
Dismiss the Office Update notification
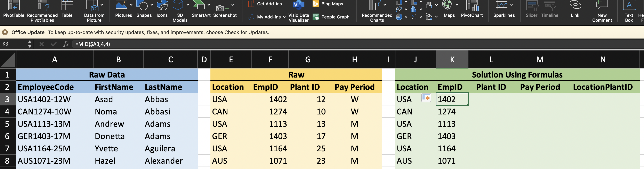pyautogui.click(x=5, y=32)
